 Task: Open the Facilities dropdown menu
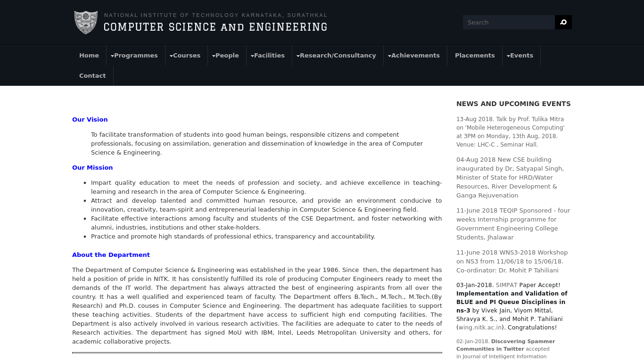(268, 55)
